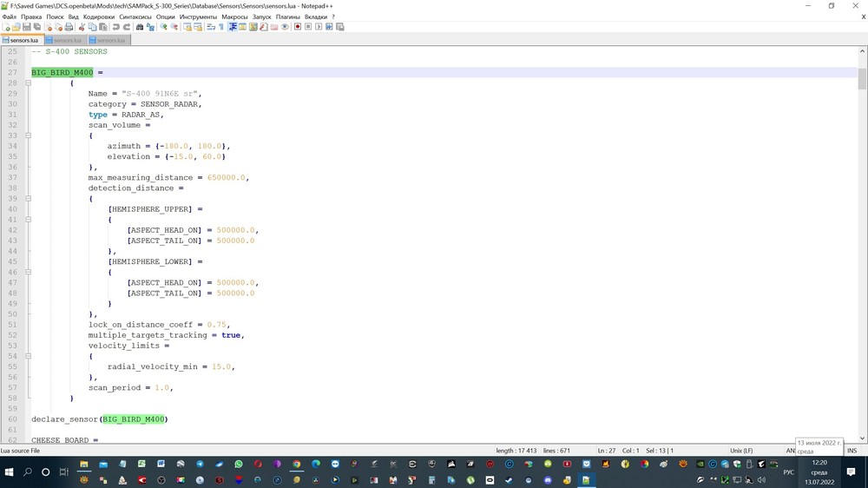This screenshot has height=488, width=868.
Task: Click the vertical scrollbar thumb
Action: pyautogui.click(x=862, y=79)
